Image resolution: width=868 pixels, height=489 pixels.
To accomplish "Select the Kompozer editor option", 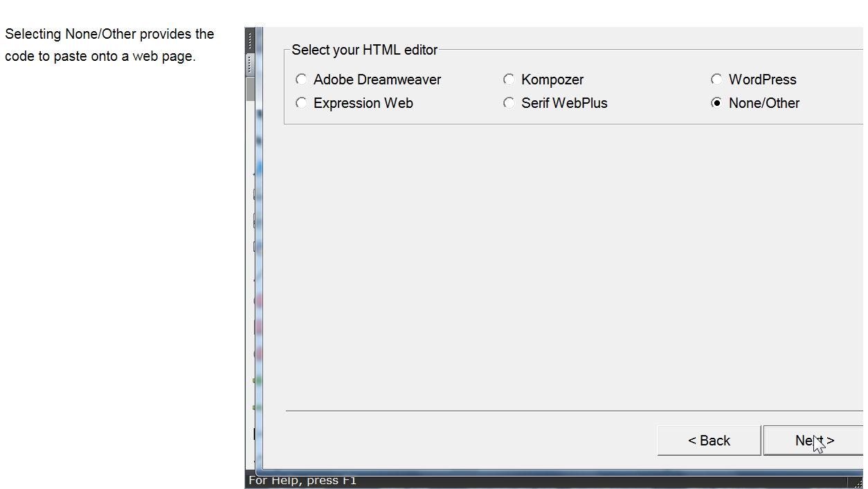I will [x=509, y=80].
